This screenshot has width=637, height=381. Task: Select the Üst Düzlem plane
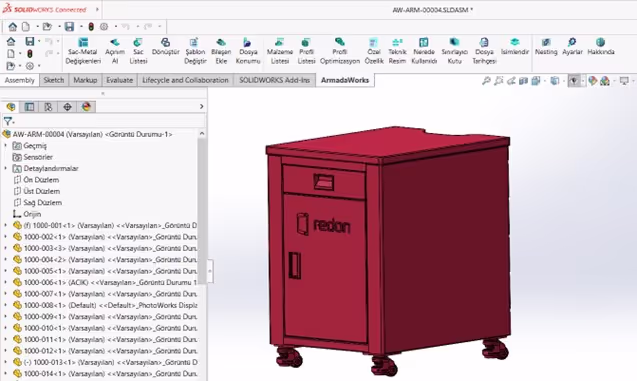(37, 191)
